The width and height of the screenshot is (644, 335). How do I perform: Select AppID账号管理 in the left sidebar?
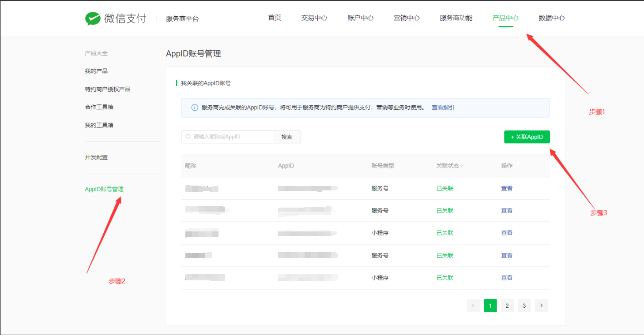click(x=104, y=189)
